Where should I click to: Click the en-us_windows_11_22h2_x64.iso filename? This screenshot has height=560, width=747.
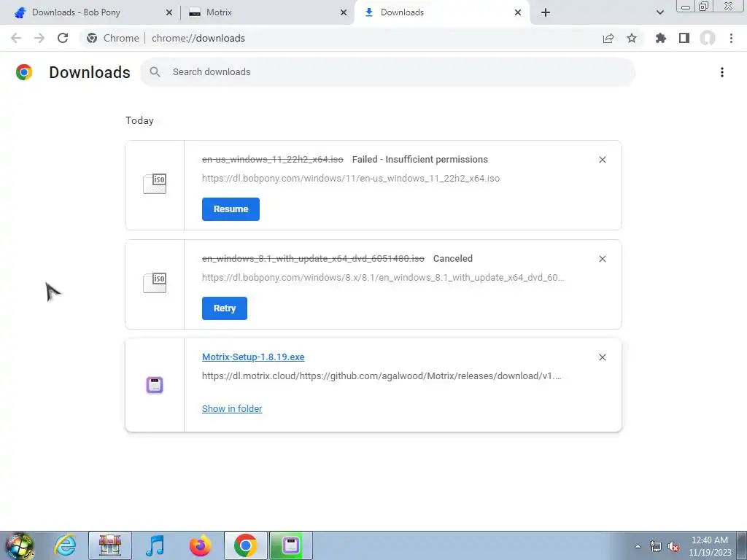(x=273, y=160)
